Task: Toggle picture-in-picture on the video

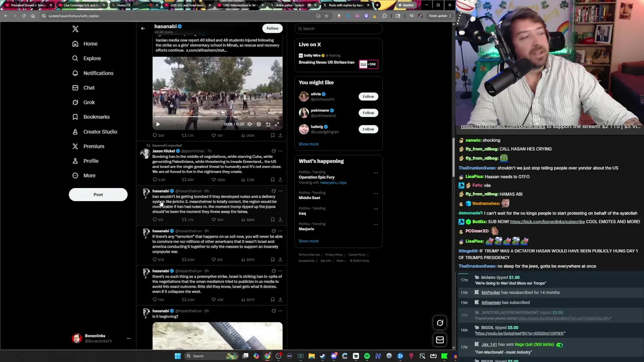Action: click(x=268, y=124)
